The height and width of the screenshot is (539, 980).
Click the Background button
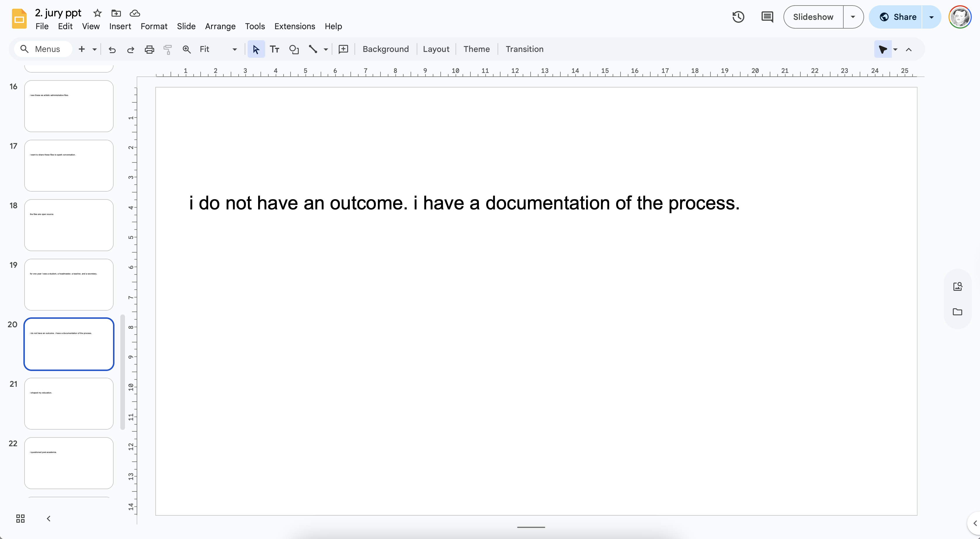385,49
